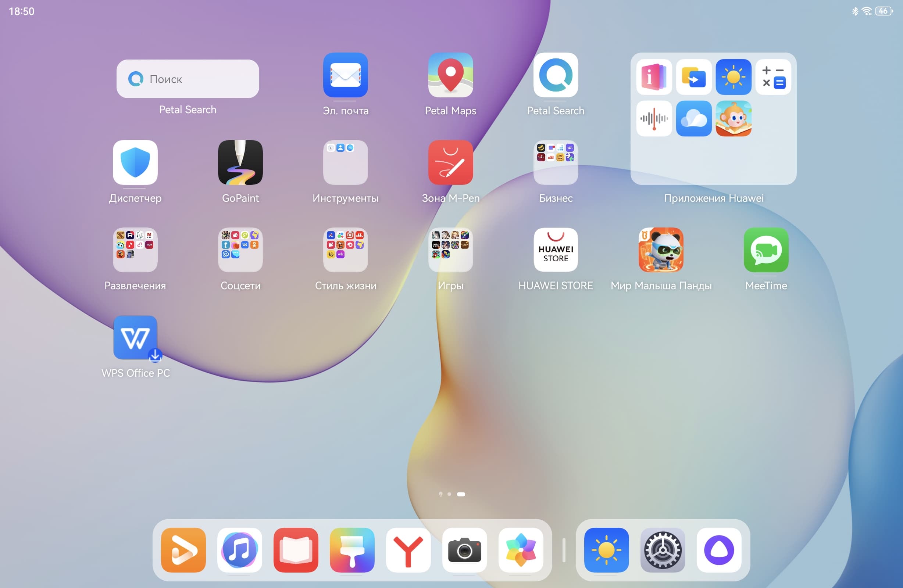Open the Зона M-Pen app

450,162
